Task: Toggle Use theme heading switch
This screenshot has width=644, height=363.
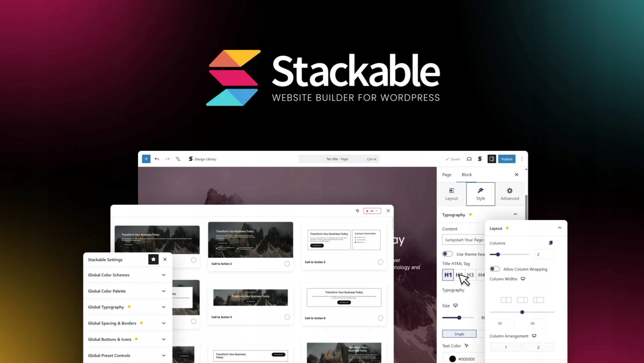Action: (x=447, y=254)
